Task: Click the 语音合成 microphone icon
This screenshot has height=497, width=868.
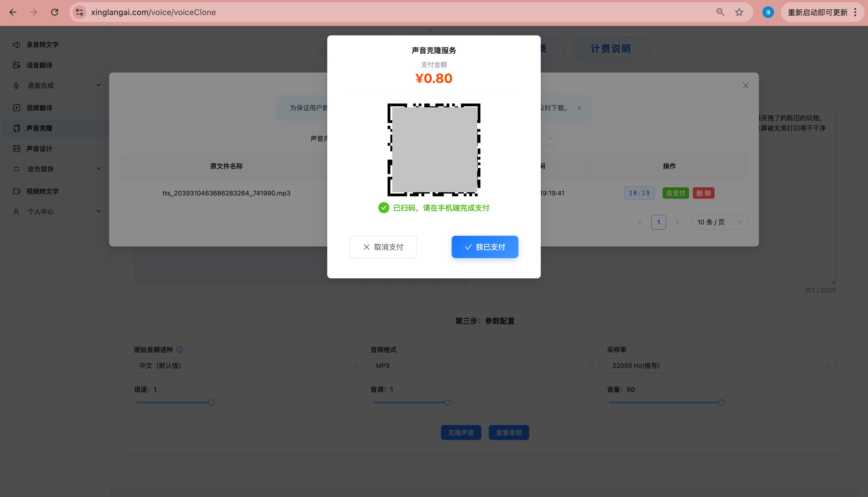Action: 16,85
